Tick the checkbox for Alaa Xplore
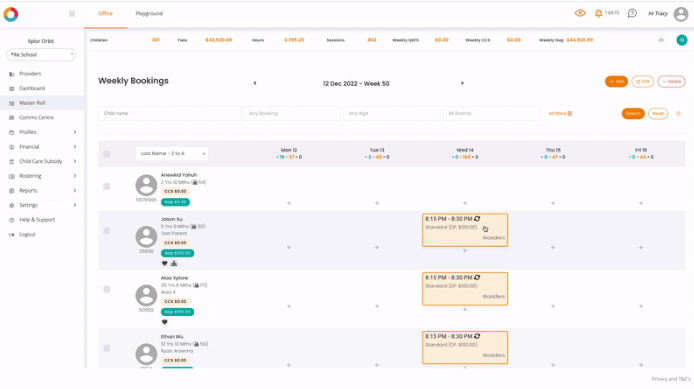Image resolution: width=694 pixels, height=389 pixels. tap(107, 289)
